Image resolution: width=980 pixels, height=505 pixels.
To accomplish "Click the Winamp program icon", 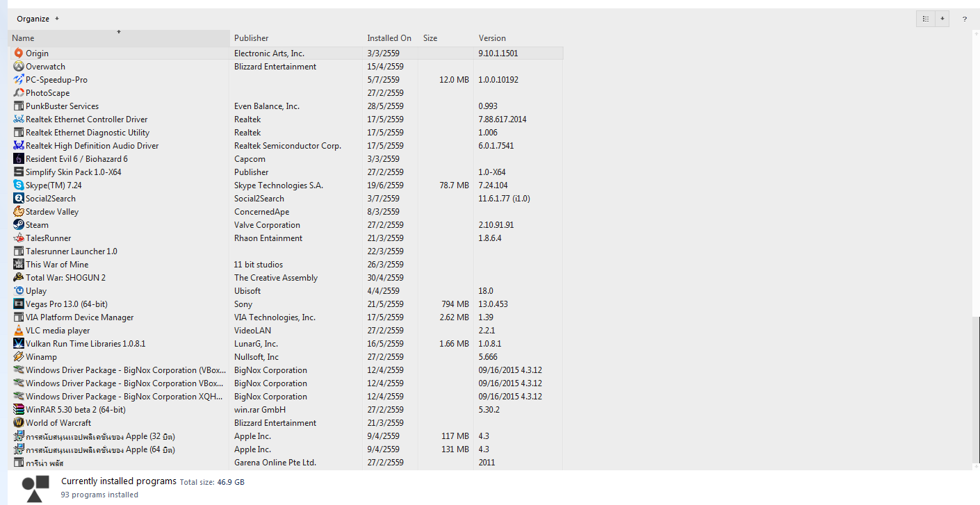I will tap(19, 357).
